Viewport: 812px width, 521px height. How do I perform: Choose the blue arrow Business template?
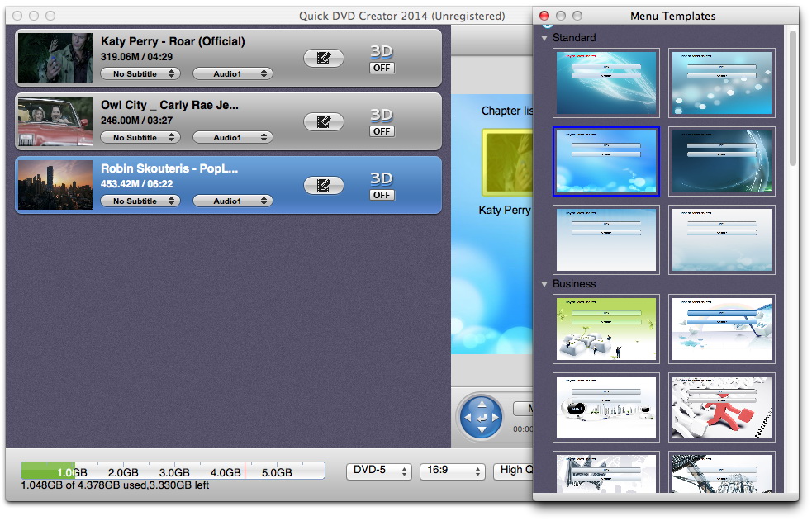click(x=721, y=329)
